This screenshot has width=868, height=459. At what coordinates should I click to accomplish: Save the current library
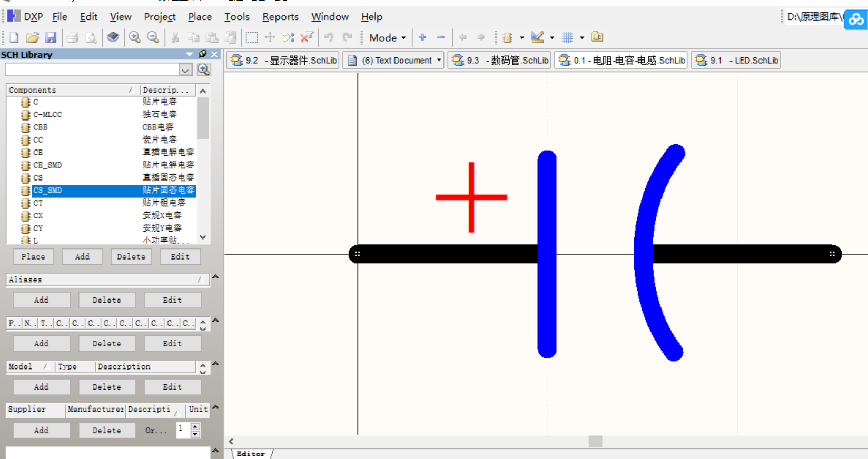point(51,37)
